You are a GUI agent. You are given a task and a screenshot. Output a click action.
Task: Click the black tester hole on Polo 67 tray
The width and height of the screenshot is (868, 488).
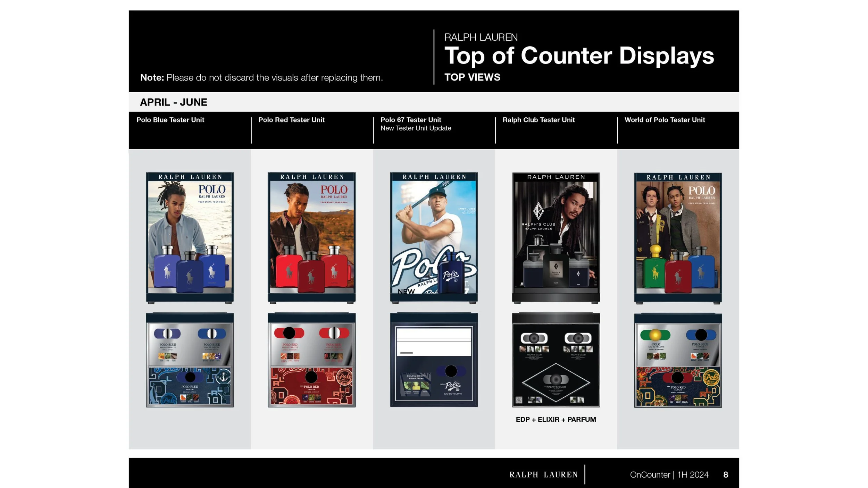pos(451,371)
